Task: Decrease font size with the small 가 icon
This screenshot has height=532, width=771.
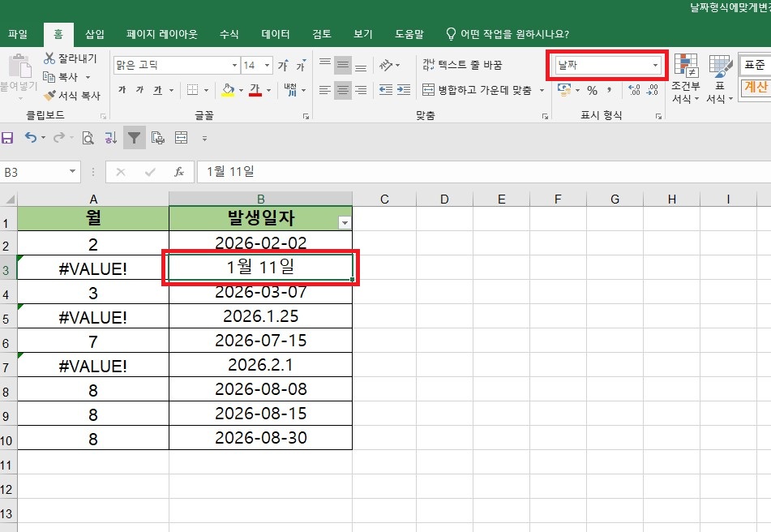Action: pos(301,65)
